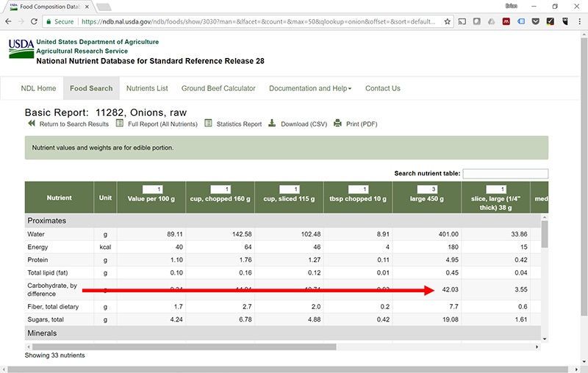Screen dimensions: 588x373
Task: Reload the page with the refresh icon
Action: point(34,22)
